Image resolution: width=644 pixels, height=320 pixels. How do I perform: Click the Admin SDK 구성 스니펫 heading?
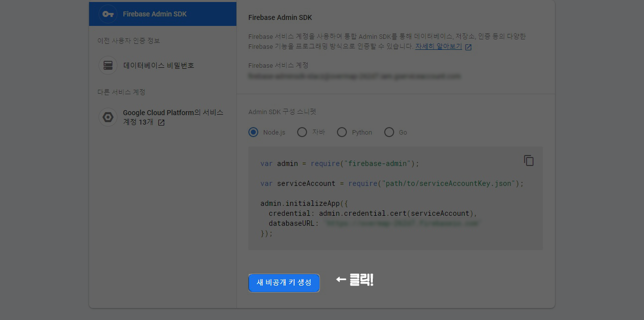pyautogui.click(x=282, y=112)
